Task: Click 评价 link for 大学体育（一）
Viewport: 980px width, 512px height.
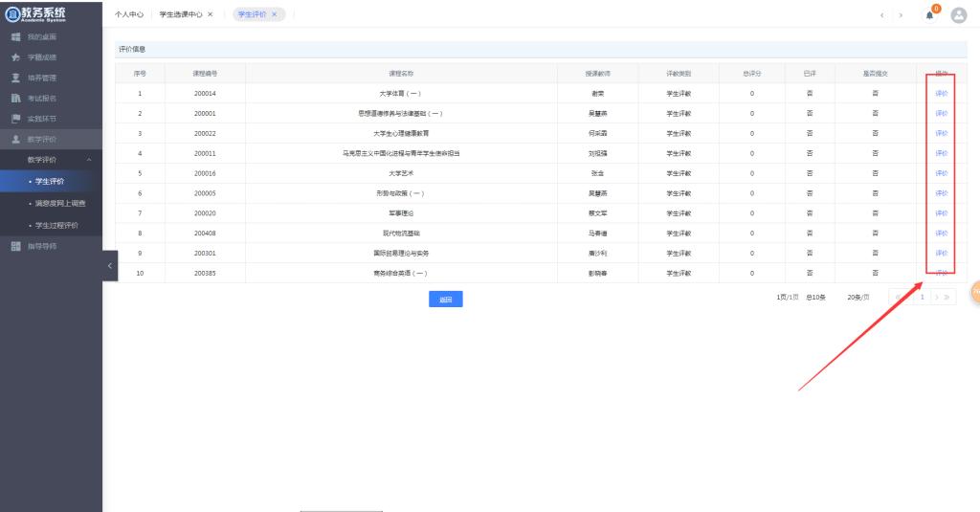Action: pos(941,94)
